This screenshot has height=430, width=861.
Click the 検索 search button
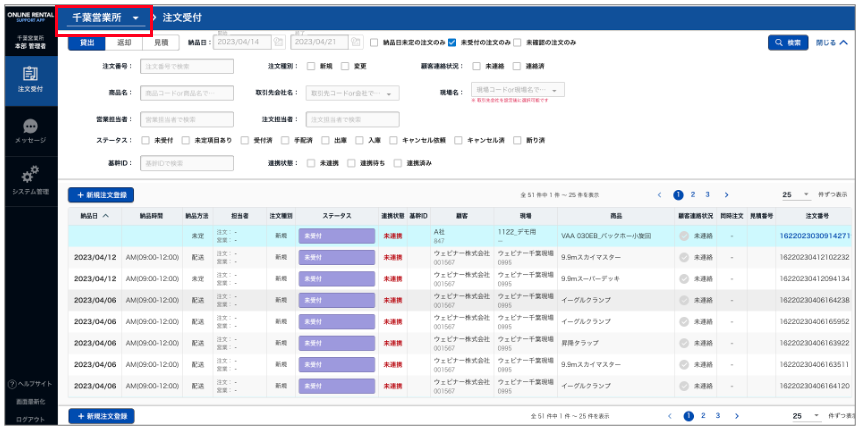[787, 43]
